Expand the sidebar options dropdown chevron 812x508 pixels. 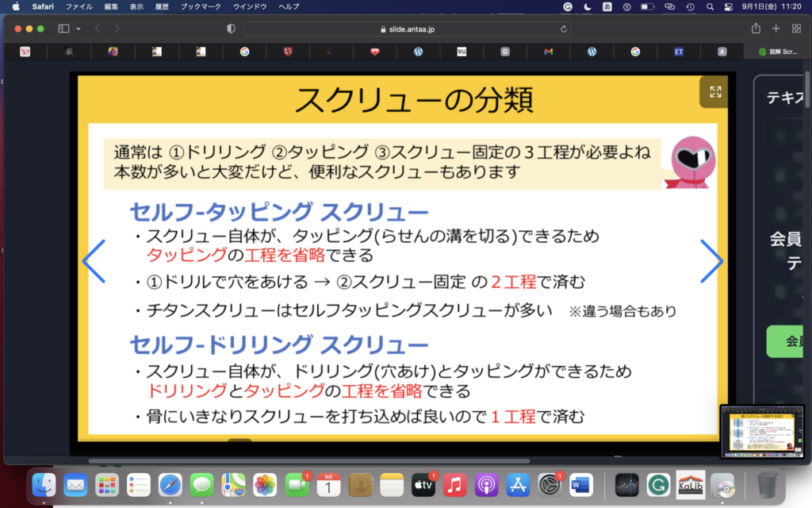click(79, 29)
